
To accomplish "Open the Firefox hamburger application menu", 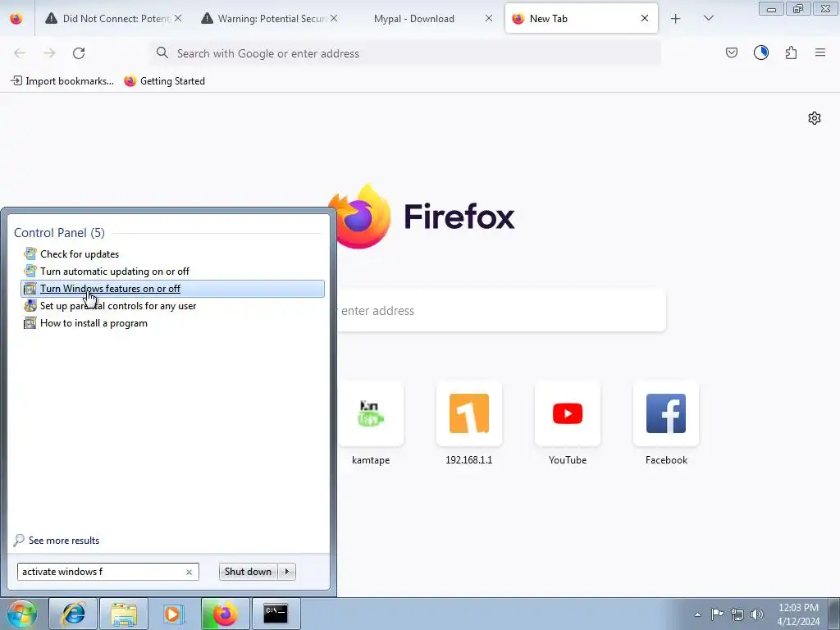I will (820, 52).
